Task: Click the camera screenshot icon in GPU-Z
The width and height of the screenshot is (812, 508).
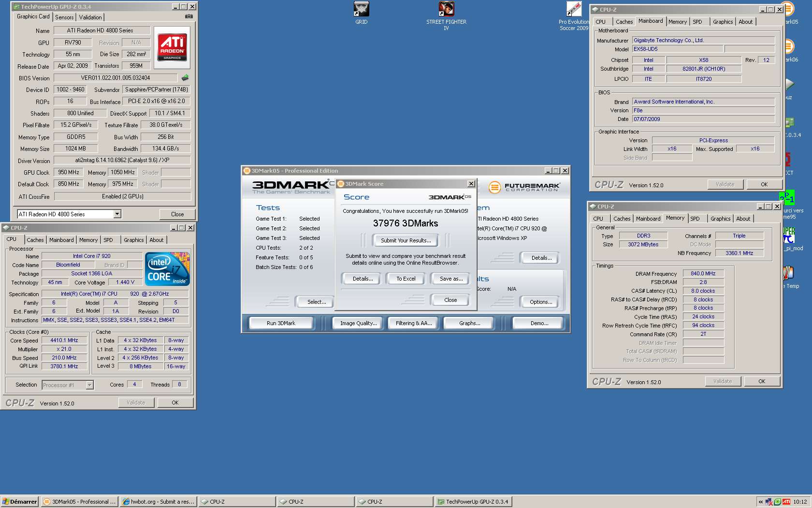Action: tap(189, 16)
